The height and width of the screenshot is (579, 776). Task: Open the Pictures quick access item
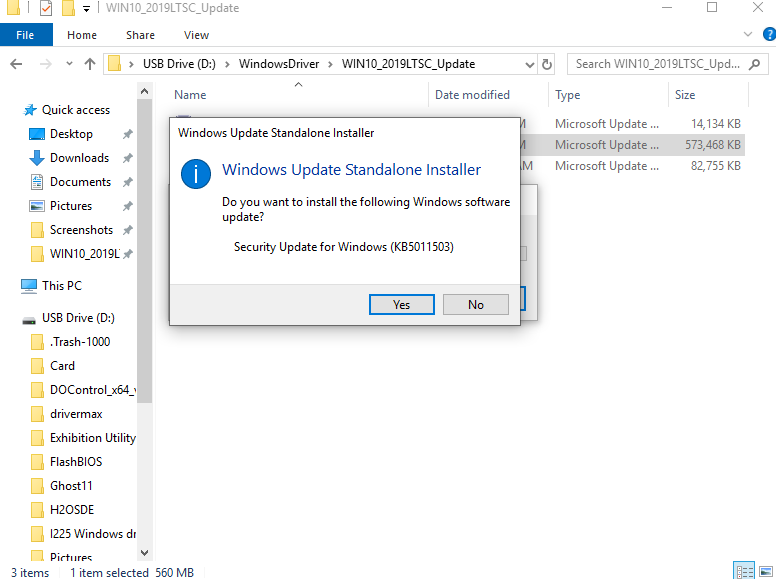point(71,206)
